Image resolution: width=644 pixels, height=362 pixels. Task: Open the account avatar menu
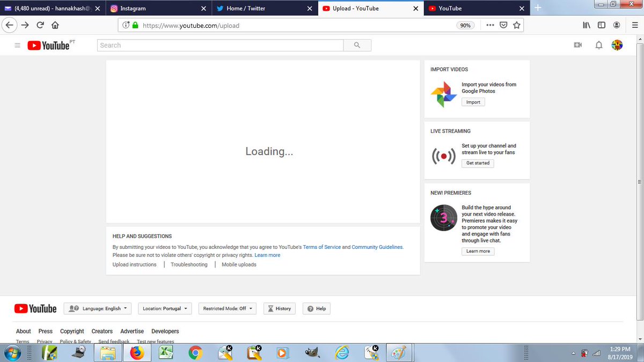(x=617, y=45)
